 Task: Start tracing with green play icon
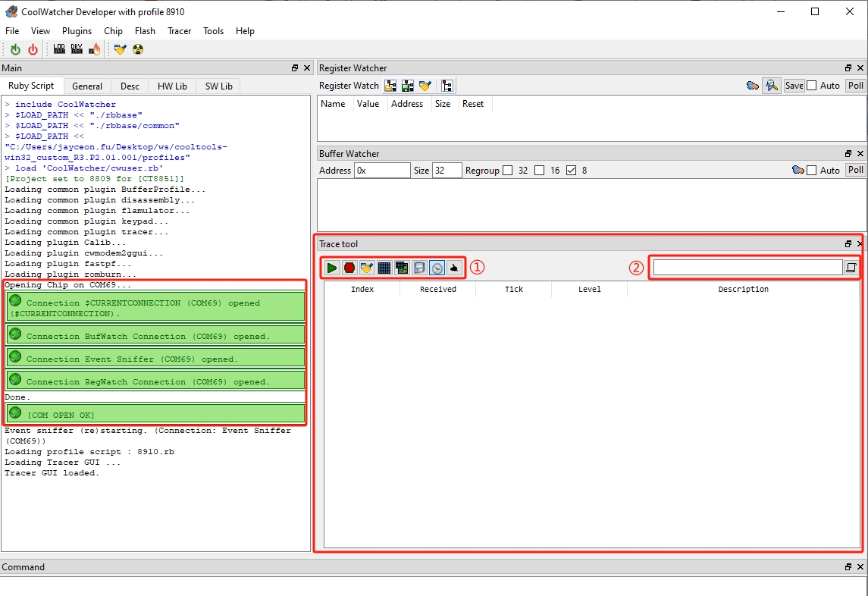(331, 268)
